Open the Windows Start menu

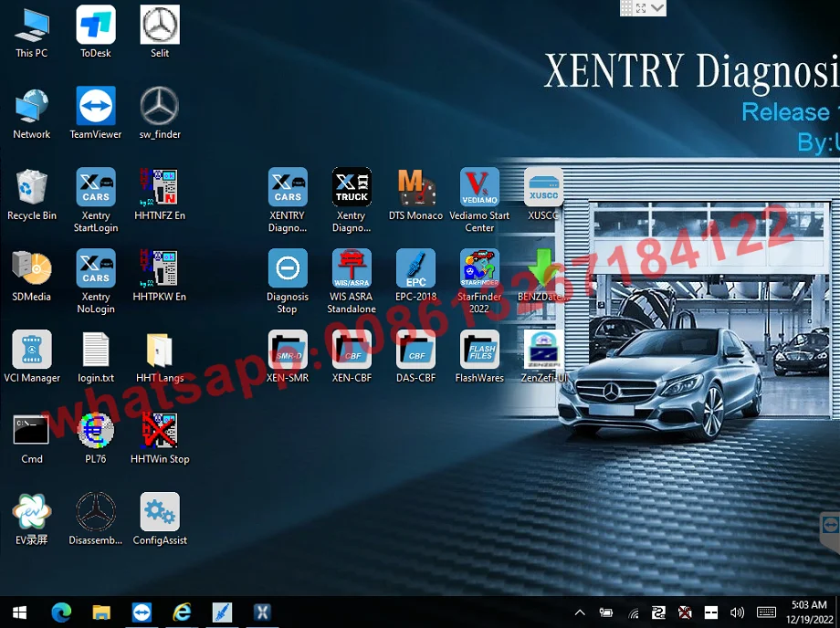point(18,612)
